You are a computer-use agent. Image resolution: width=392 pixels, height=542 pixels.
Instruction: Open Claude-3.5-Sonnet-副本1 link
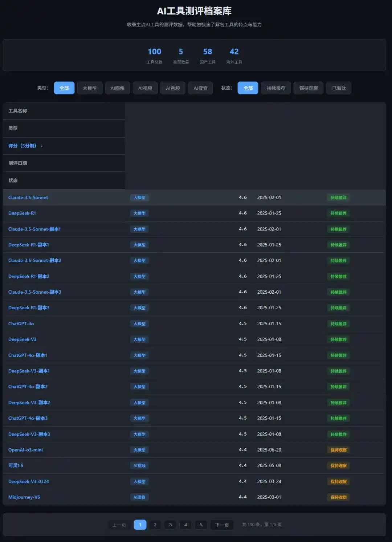(x=34, y=229)
